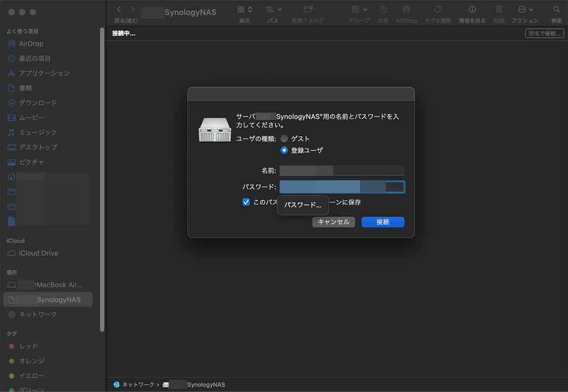
Task: Go forward with the right chevron
Action: (132, 9)
